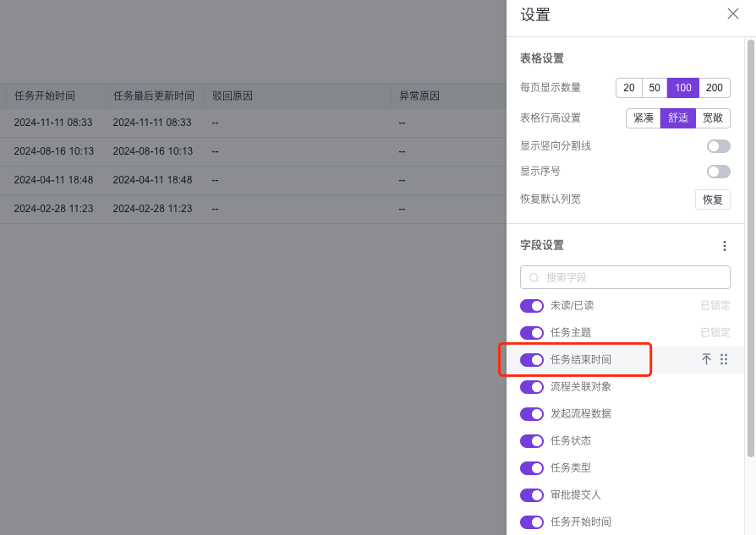This screenshot has width=756, height=535.
Task: Disable the 任务状态 field toggle
Action: pos(532,440)
